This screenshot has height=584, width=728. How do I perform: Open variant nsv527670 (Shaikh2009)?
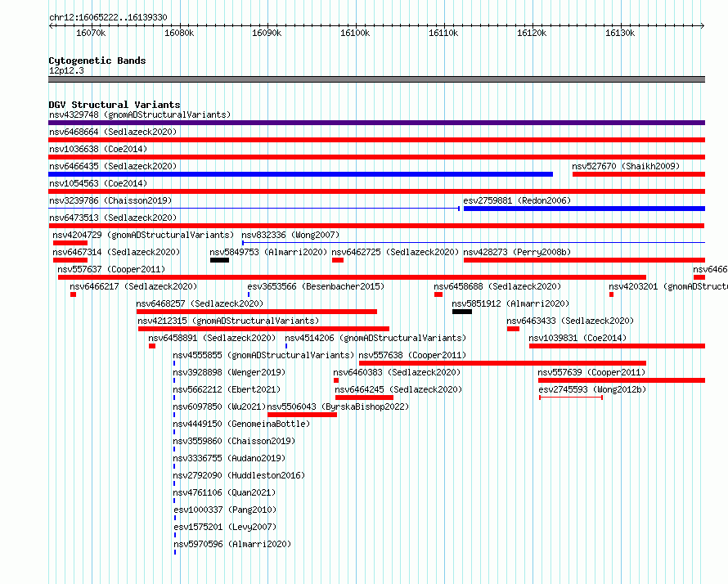[626, 166]
